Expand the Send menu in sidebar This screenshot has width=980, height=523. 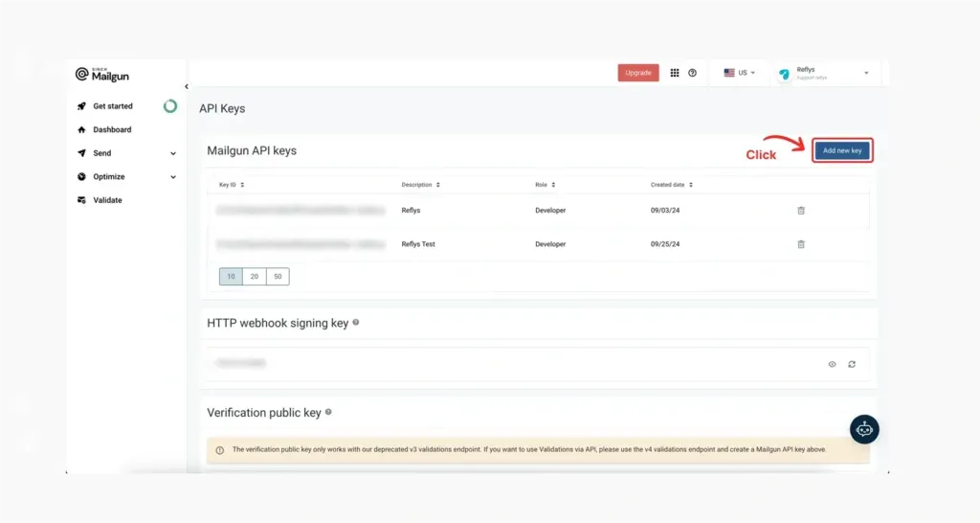[x=127, y=153]
